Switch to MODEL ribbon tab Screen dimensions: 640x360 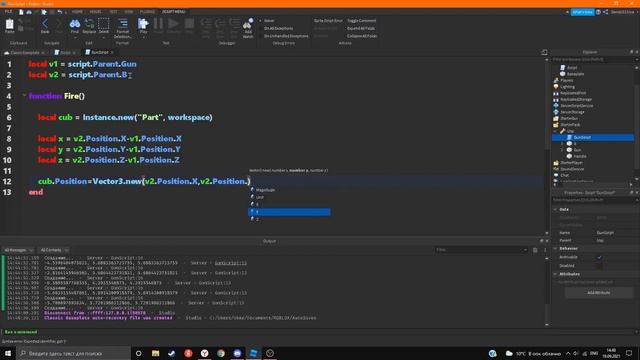[x=96, y=12]
